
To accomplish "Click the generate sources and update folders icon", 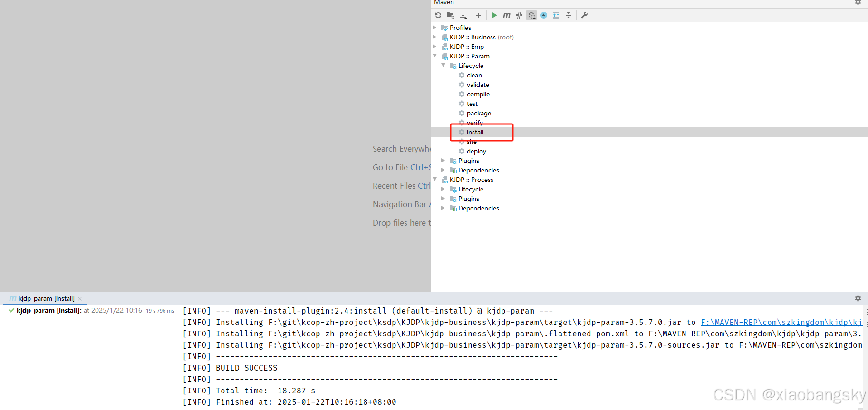I will point(451,15).
